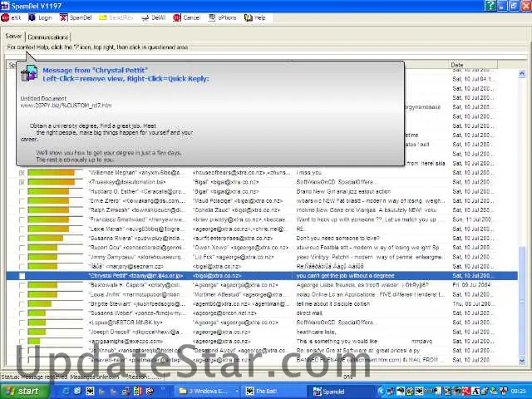The width and height of the screenshot is (532, 399).
Task: Click the date 'Fri, 09 Jul 2004'
Action: (471, 285)
